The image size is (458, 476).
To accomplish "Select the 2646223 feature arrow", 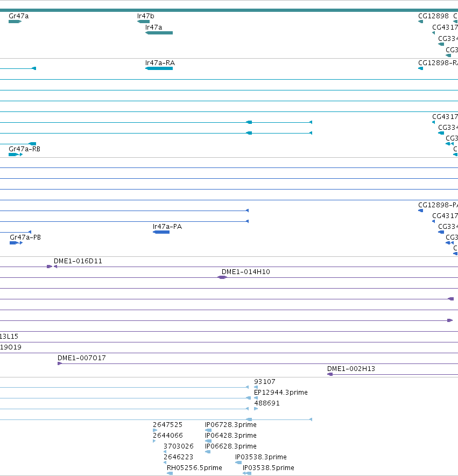I will point(165,463).
